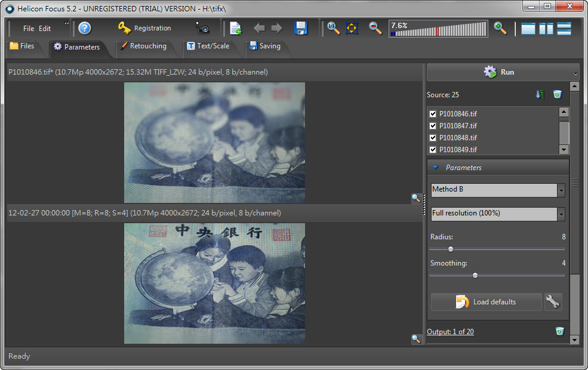
Task: Click the recycle bin next to Output
Action: pos(560,331)
